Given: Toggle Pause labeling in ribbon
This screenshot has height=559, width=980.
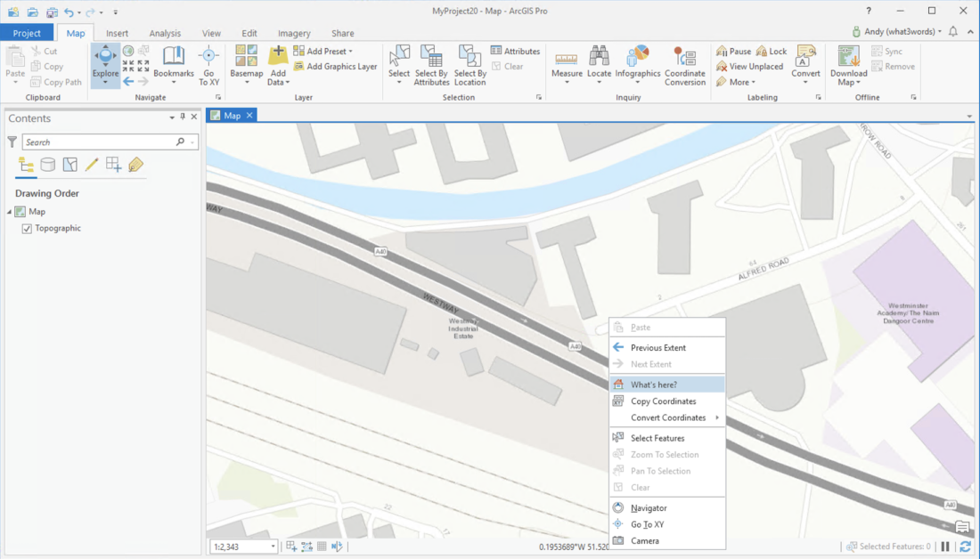Looking at the screenshot, I should pos(733,52).
